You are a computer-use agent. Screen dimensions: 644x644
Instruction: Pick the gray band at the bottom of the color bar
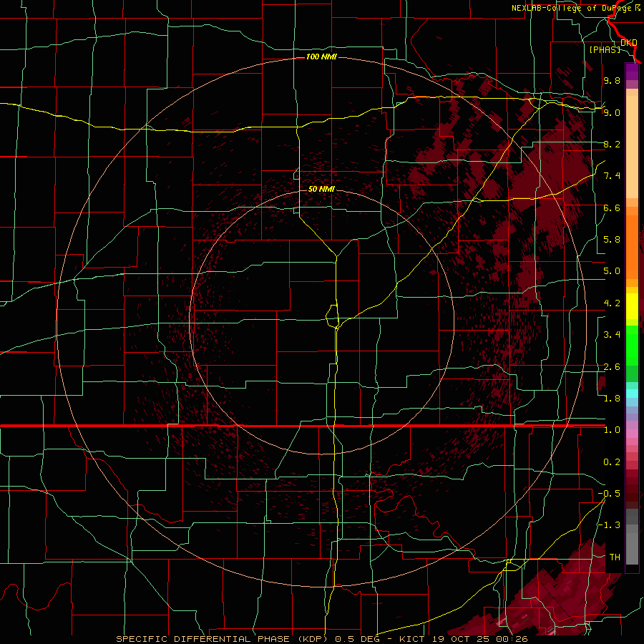[x=632, y=548]
